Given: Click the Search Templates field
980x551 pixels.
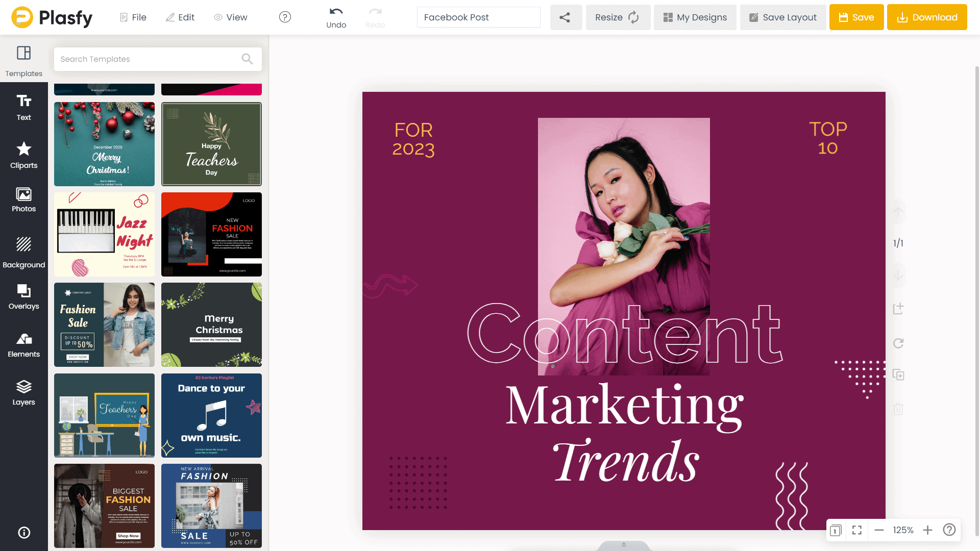Looking at the screenshot, I should [x=148, y=59].
